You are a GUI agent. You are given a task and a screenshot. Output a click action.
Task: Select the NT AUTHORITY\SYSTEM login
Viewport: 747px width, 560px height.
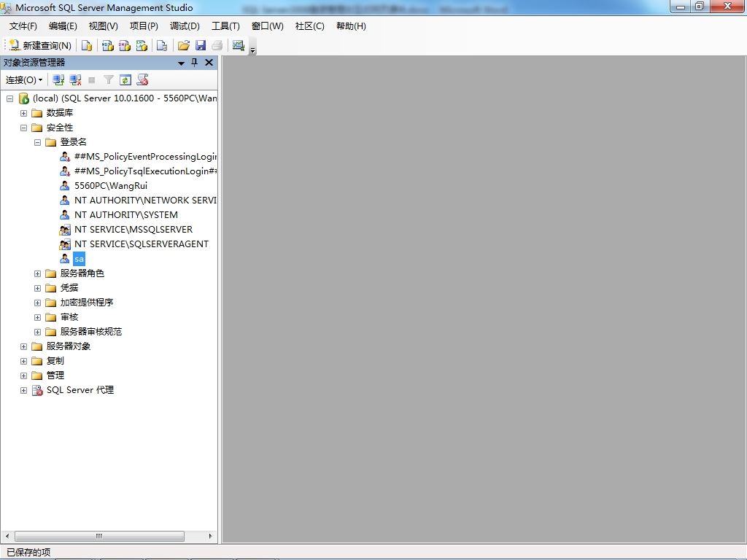[125, 215]
